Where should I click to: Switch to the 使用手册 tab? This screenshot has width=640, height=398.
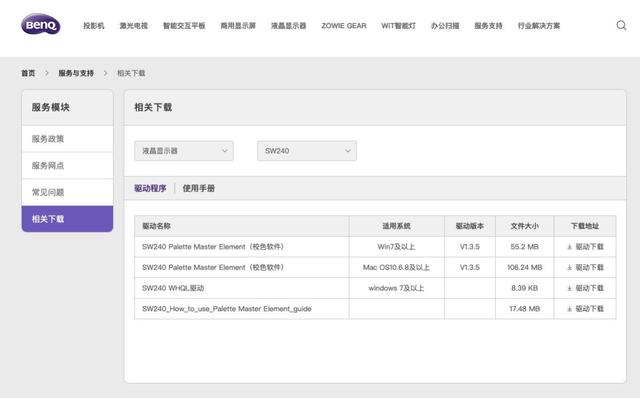pos(199,188)
